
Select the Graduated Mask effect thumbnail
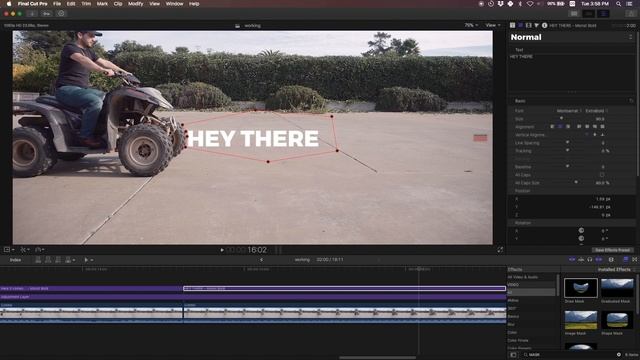coord(617,288)
